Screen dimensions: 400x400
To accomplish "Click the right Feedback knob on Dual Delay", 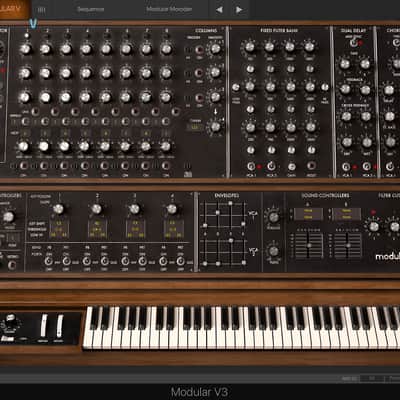I will [x=365, y=89].
